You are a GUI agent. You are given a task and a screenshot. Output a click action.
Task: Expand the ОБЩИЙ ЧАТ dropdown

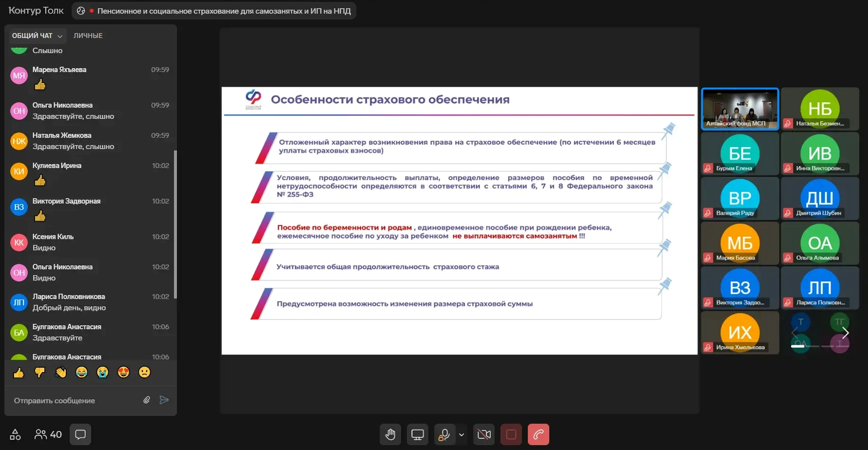(x=38, y=36)
